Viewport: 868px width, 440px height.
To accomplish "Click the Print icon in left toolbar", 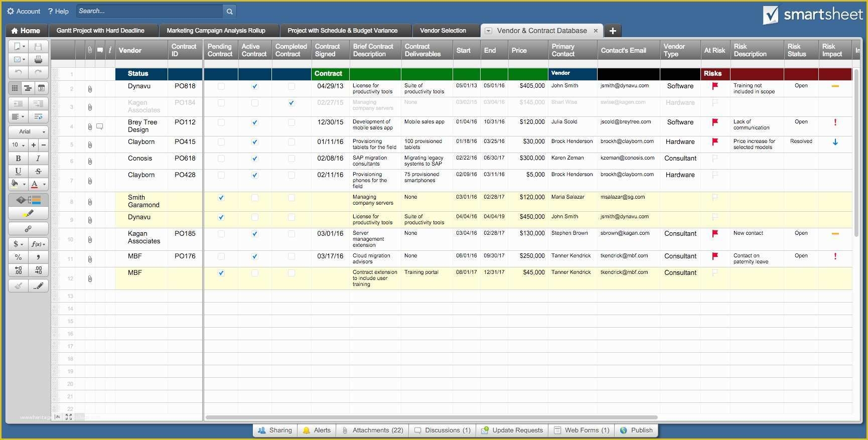I will pyautogui.click(x=38, y=60).
